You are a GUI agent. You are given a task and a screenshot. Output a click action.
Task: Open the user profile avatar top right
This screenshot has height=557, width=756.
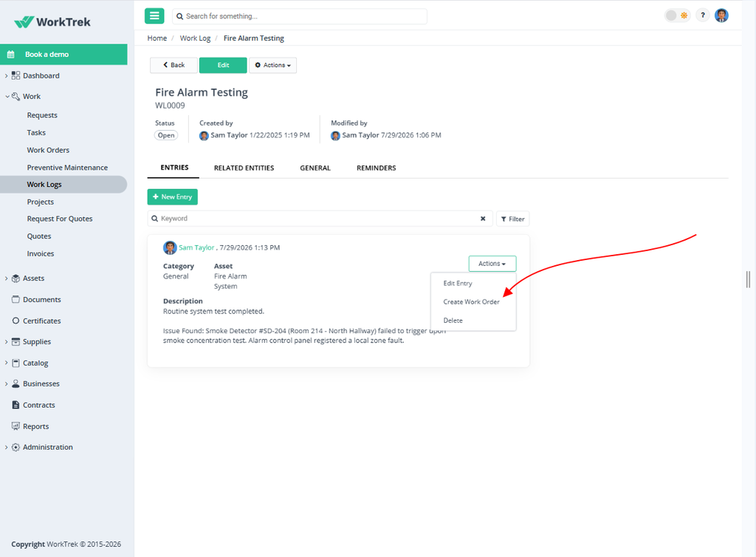pos(721,16)
